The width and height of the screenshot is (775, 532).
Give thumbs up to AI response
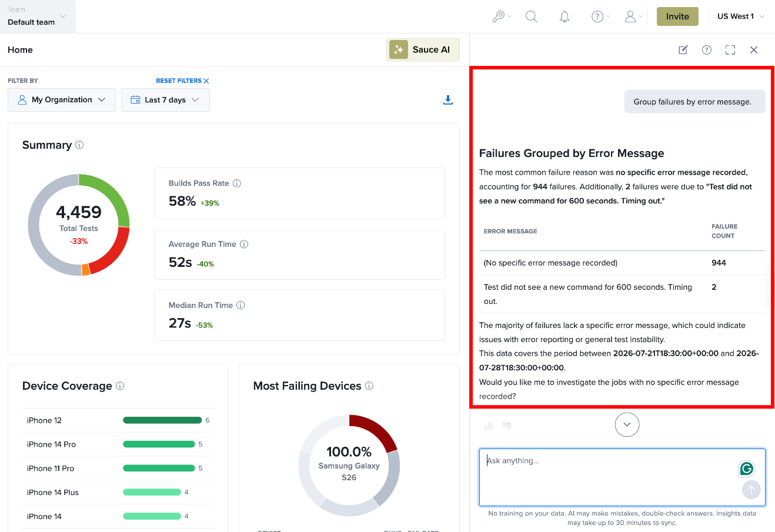489,426
